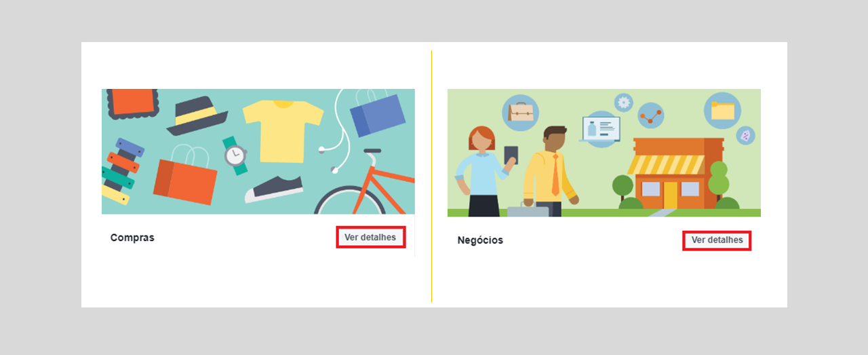Click the gray hat with yellow band
This screenshot has width=868, height=355.
pyautogui.click(x=197, y=115)
